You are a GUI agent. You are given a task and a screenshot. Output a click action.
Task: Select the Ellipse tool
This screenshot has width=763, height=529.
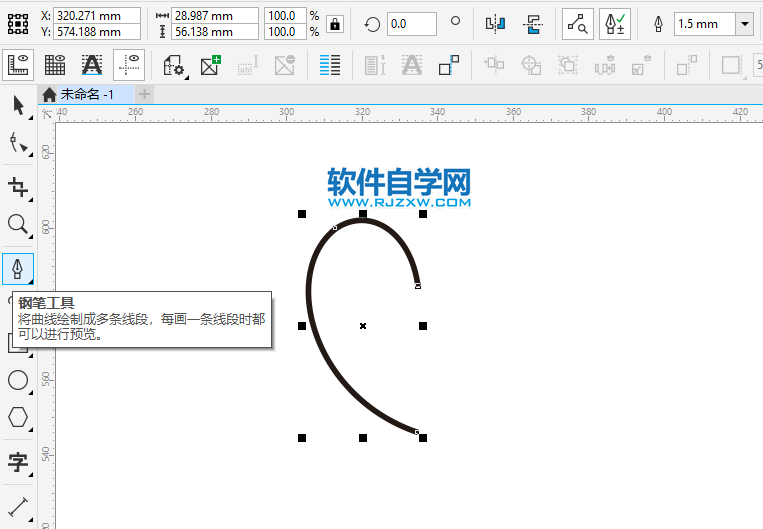(x=18, y=380)
